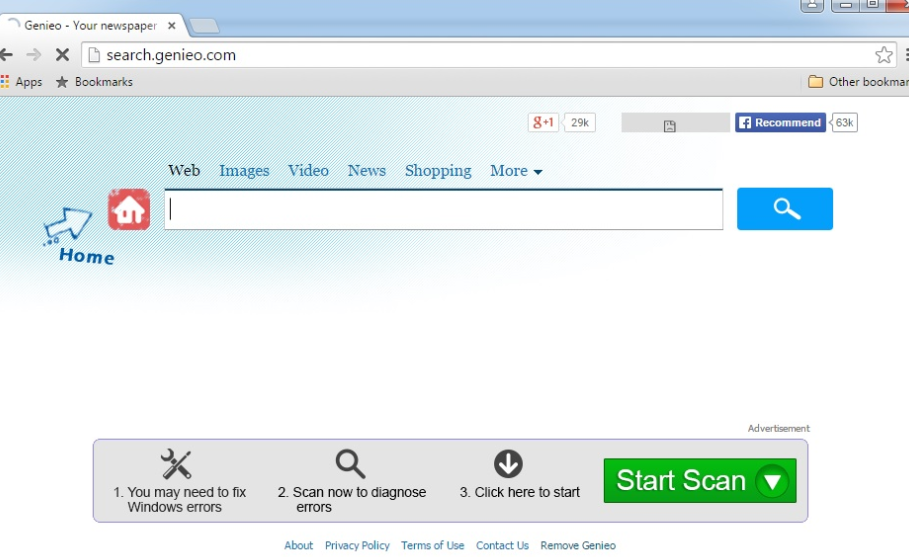
Task: Click the Advertisement label
Action: tap(779, 428)
